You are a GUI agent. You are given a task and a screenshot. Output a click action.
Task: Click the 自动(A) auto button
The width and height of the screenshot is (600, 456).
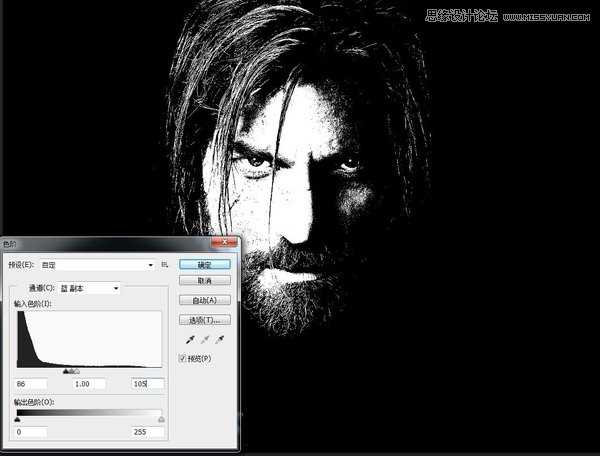pos(205,300)
